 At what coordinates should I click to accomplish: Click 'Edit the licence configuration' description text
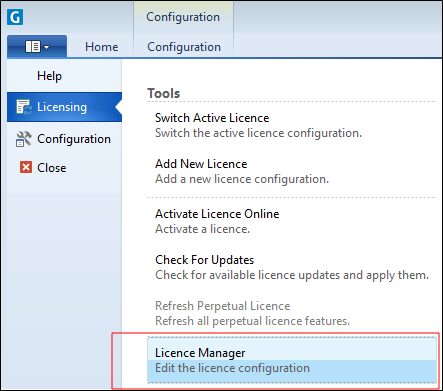coord(232,368)
